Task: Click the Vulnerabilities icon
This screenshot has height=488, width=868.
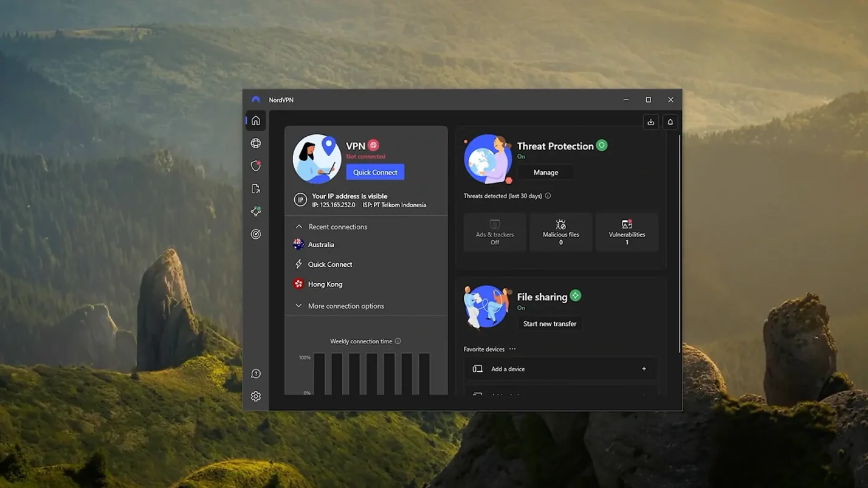Action: 627,224
